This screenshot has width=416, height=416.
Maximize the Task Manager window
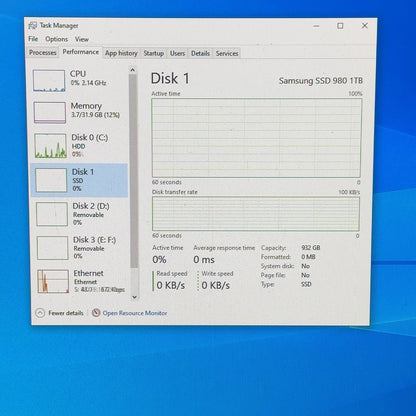[340, 26]
